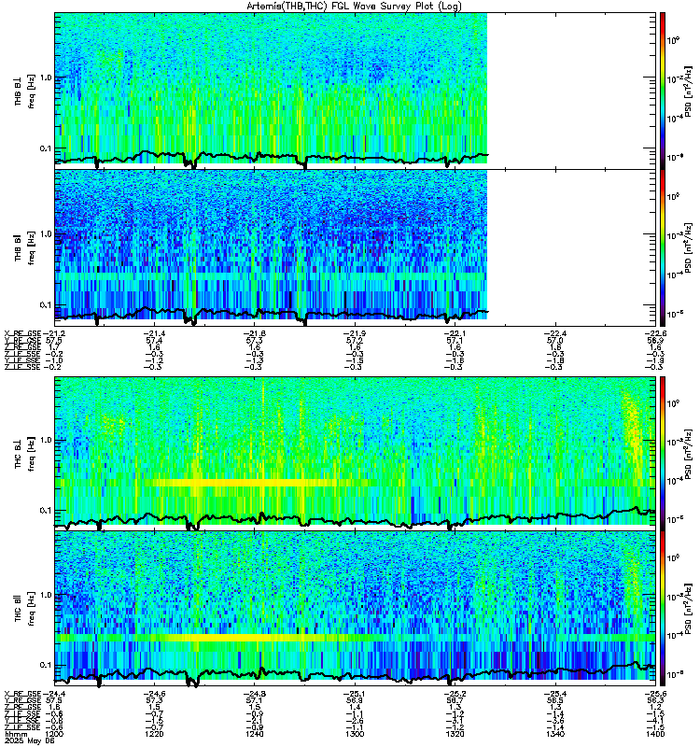Click the THB X_RE_GSE value "-22.6"

[x=655, y=333]
